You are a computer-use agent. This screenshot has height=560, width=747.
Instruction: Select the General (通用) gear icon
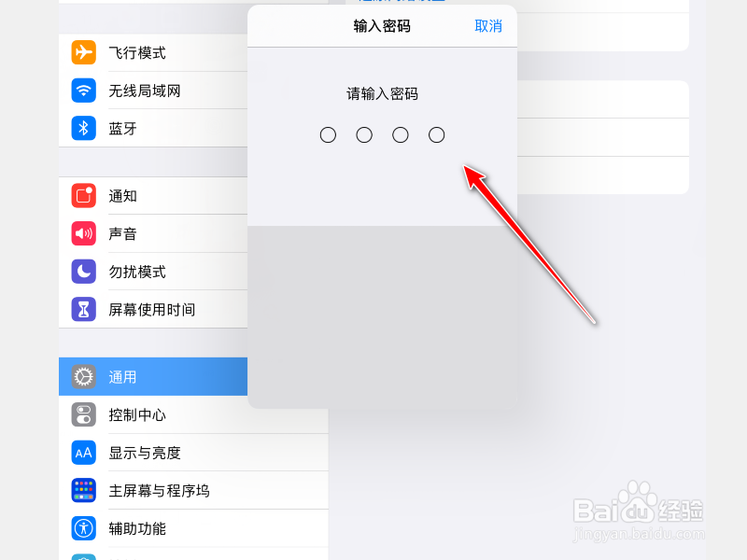pos(83,377)
